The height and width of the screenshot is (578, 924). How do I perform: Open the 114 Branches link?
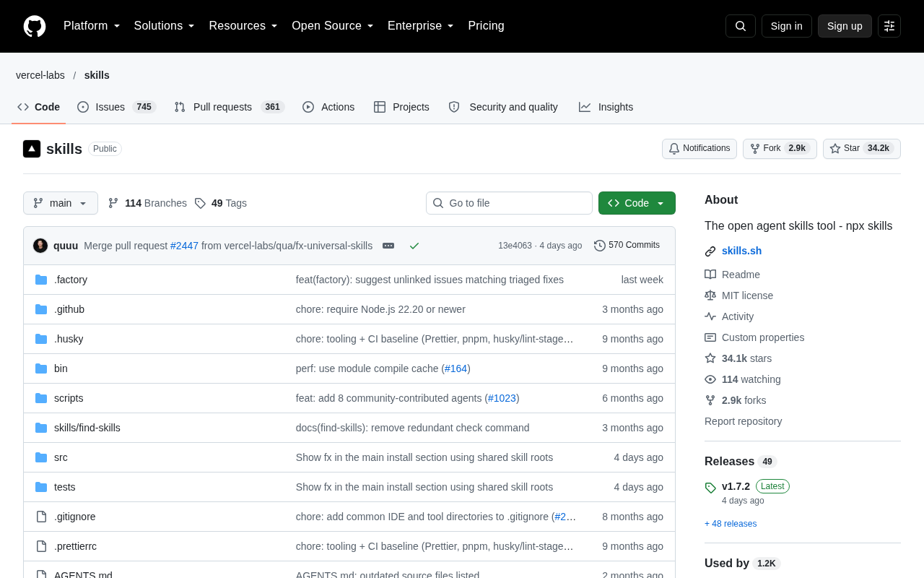(147, 203)
